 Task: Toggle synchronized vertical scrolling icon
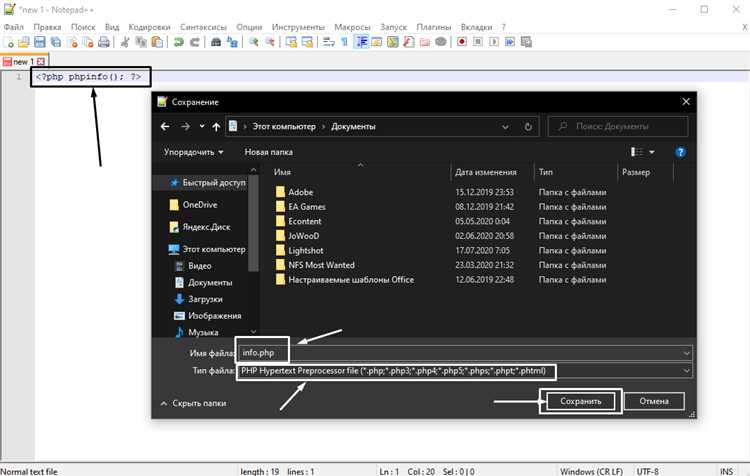click(291, 42)
